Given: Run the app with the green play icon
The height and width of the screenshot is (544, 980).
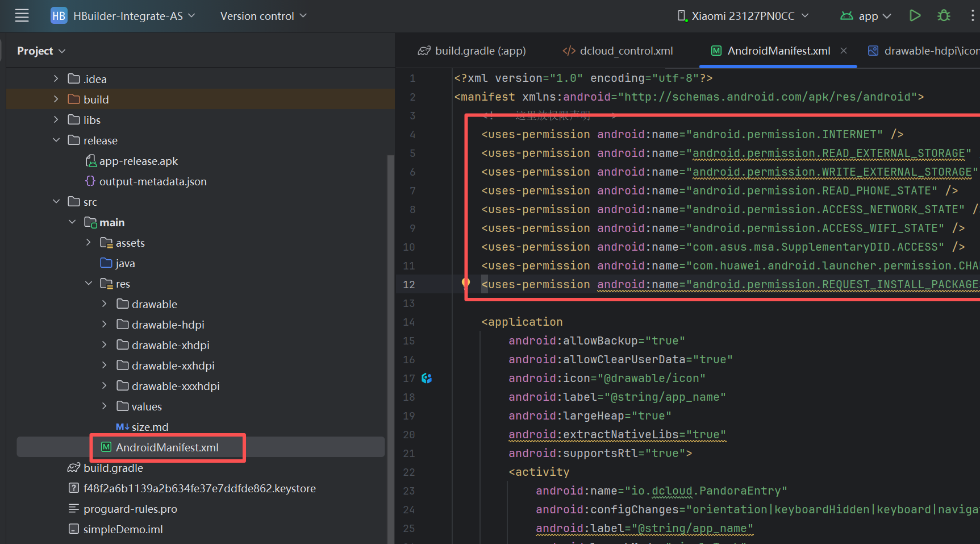Looking at the screenshot, I should pyautogui.click(x=915, y=16).
